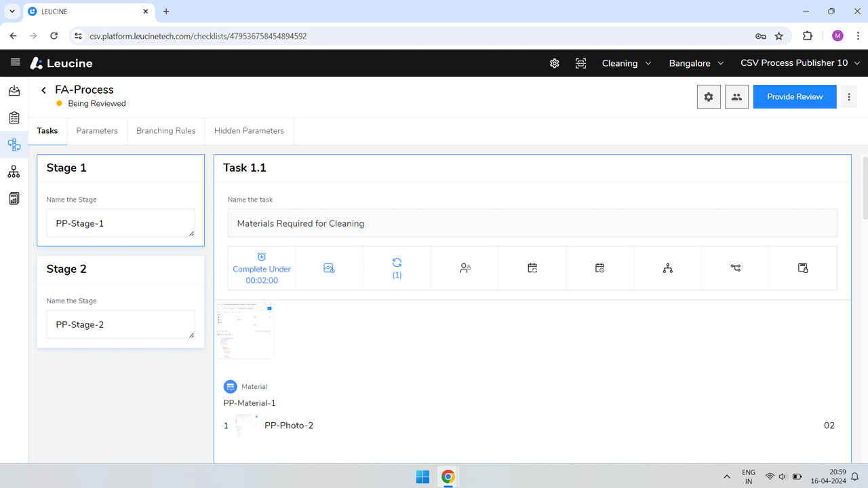The width and height of the screenshot is (868, 488).
Task: Click the QR scan icon in header
Action: [581, 63]
